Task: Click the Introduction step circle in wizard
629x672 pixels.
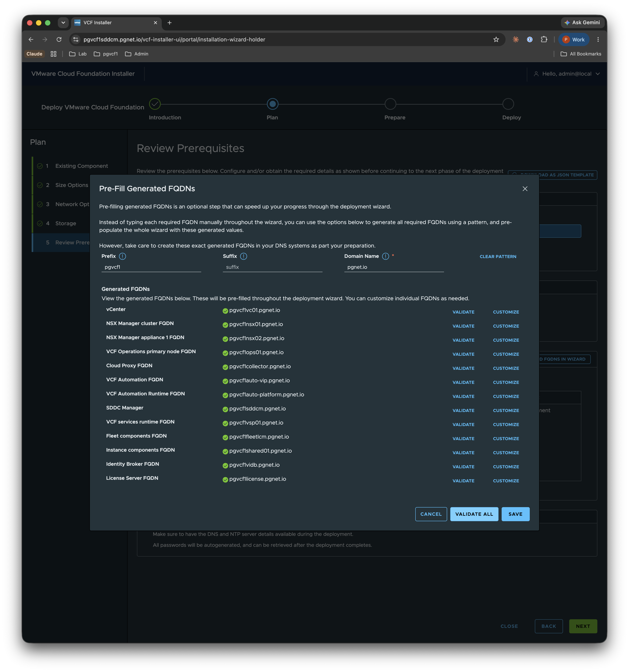Action: point(155,104)
